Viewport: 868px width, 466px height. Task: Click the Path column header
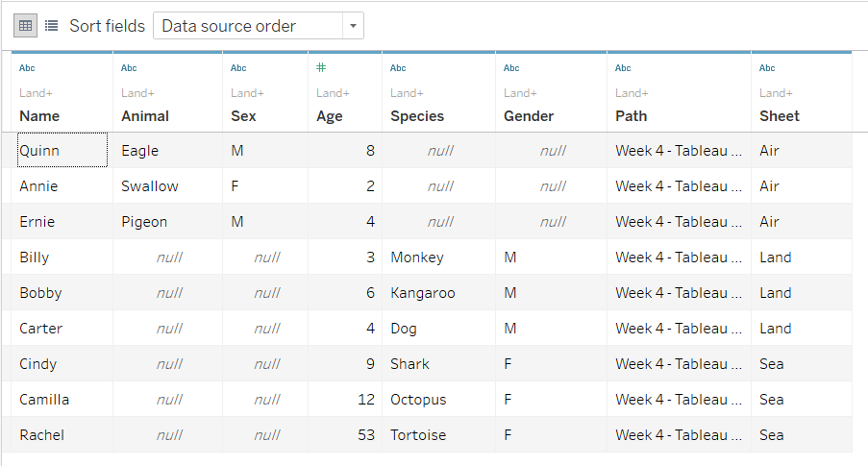[632, 116]
